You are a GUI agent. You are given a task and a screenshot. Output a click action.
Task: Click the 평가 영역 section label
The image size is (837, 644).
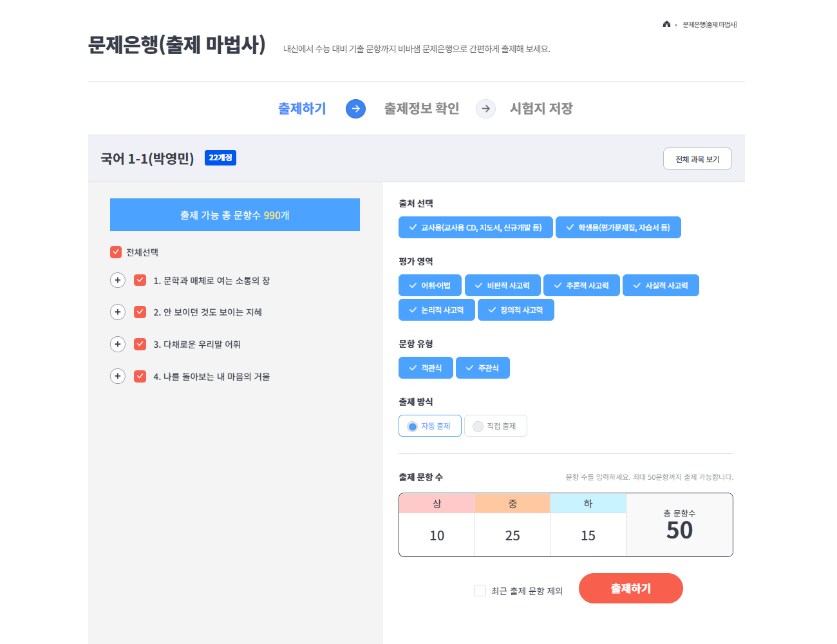[416, 261]
